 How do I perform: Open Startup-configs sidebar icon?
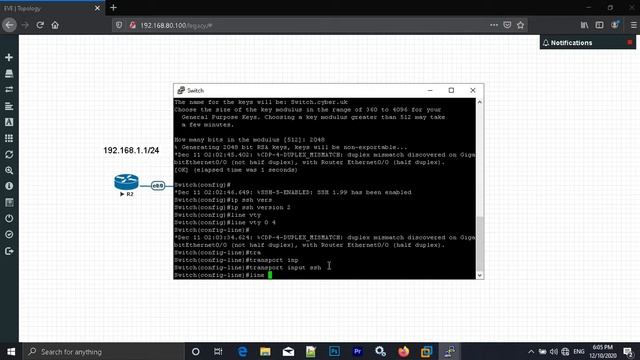click(x=9, y=106)
